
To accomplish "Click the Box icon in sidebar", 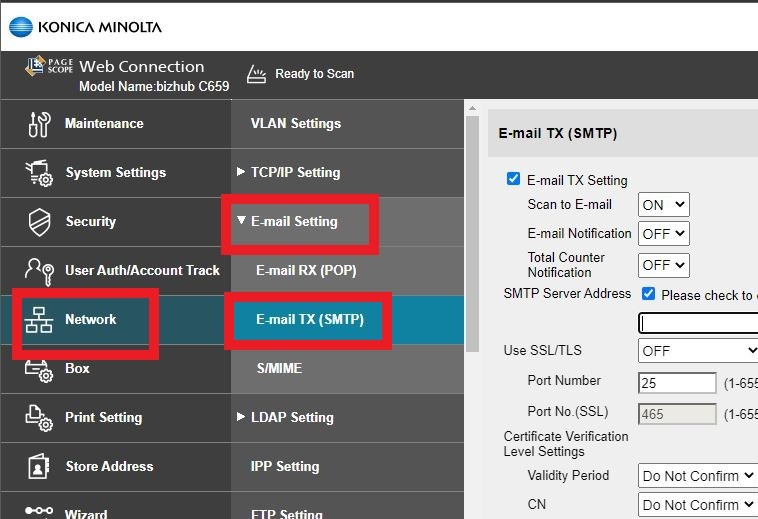I will [x=38, y=369].
